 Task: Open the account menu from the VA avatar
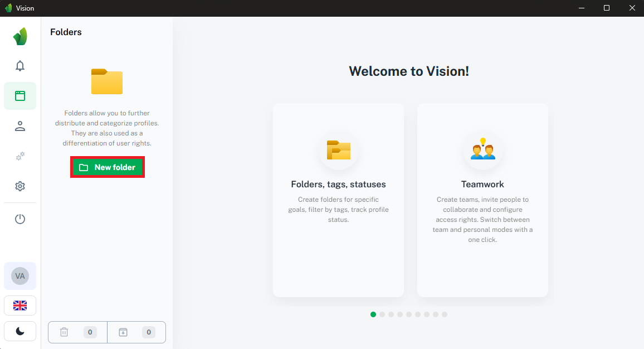tap(20, 275)
